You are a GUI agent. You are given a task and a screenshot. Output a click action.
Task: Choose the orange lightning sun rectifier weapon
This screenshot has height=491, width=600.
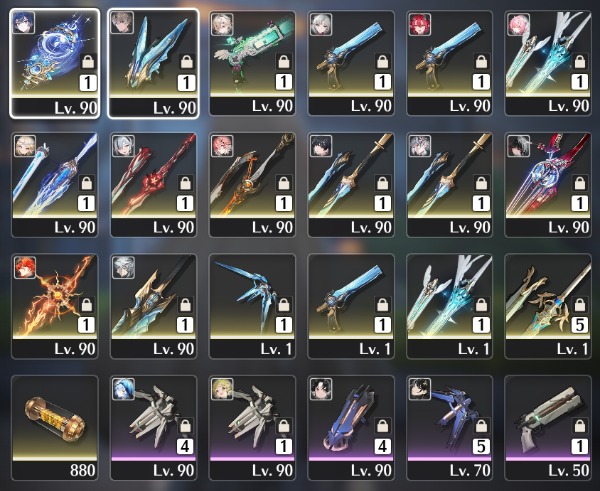(x=55, y=306)
